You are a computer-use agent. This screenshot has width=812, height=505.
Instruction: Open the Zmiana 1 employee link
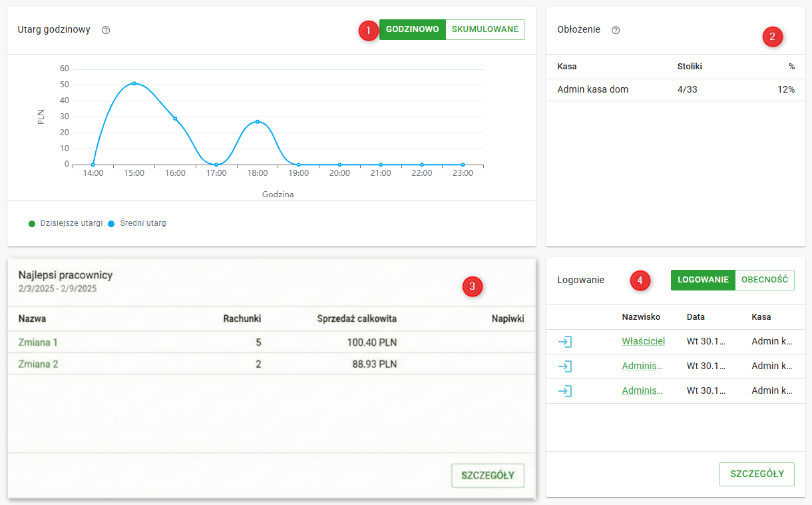point(38,342)
